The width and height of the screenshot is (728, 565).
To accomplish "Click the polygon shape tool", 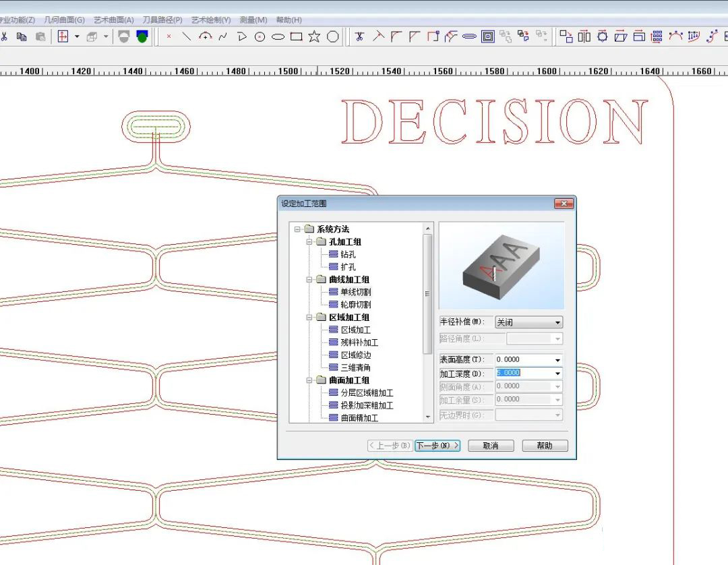I will pyautogui.click(x=332, y=36).
